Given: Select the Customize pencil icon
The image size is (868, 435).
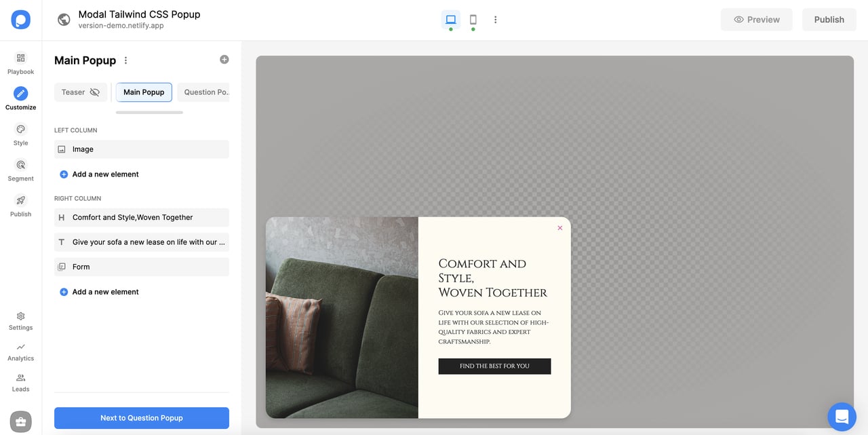Looking at the screenshot, I should (x=20, y=94).
